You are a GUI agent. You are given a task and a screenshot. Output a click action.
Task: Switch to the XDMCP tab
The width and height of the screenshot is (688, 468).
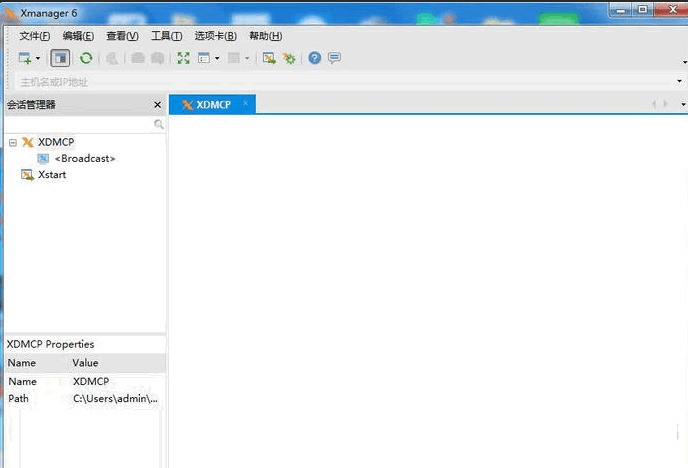[212, 105]
